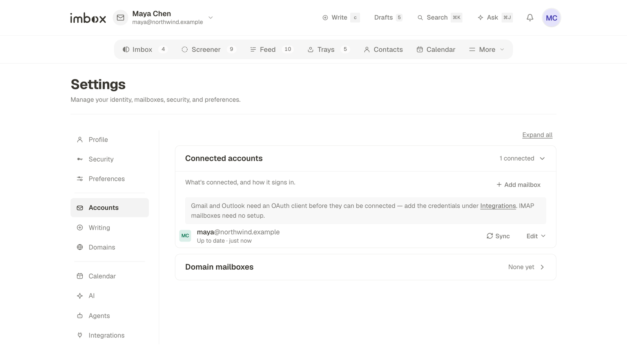Open Agents settings

(x=110, y=316)
